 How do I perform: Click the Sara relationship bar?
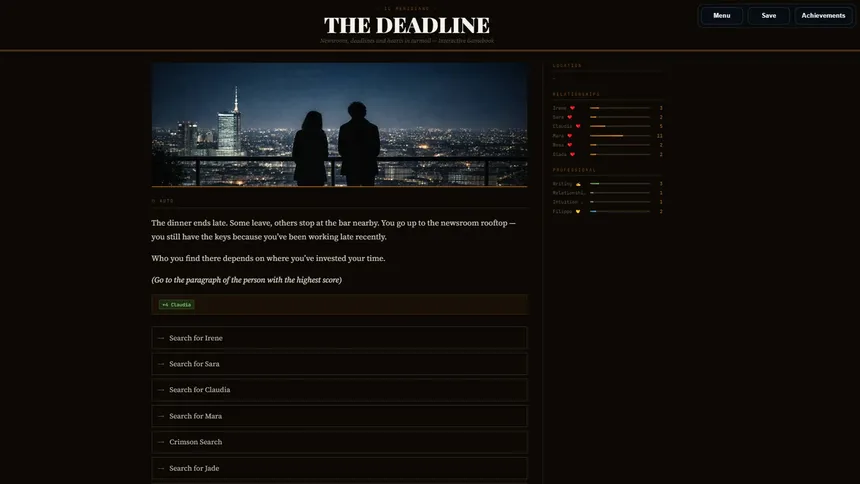[620, 117]
